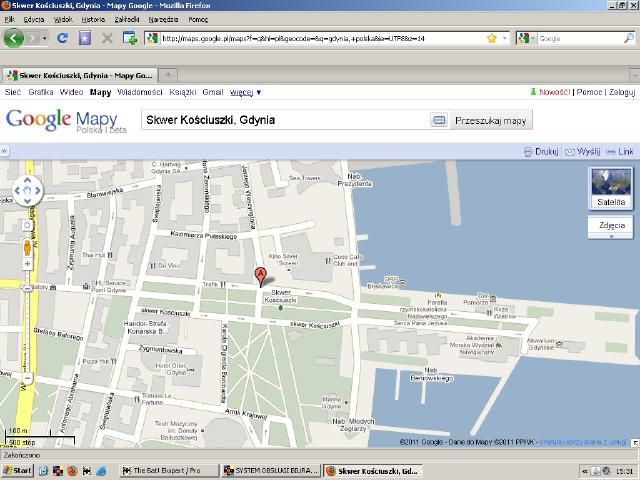The width and height of the screenshot is (640, 480).
Task: Click the Zaloguj sign-in link
Action: point(622,92)
